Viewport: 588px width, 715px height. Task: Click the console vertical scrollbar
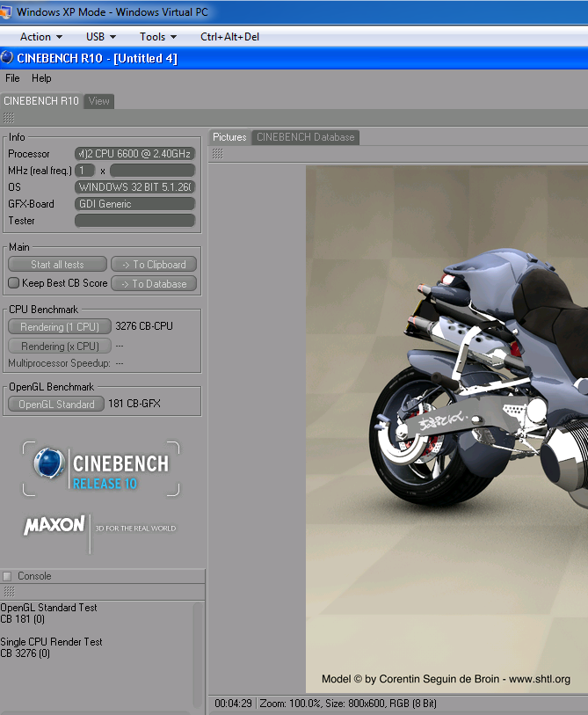pyautogui.click(x=198, y=654)
